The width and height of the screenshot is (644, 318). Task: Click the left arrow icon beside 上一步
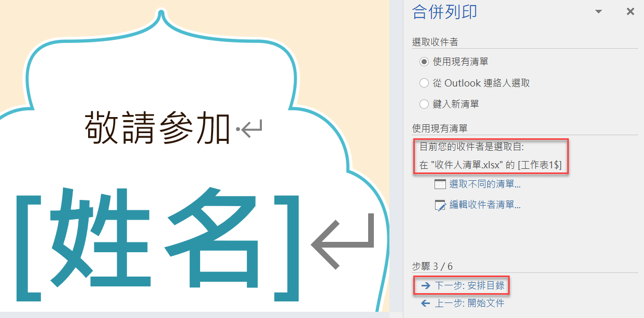(x=426, y=303)
